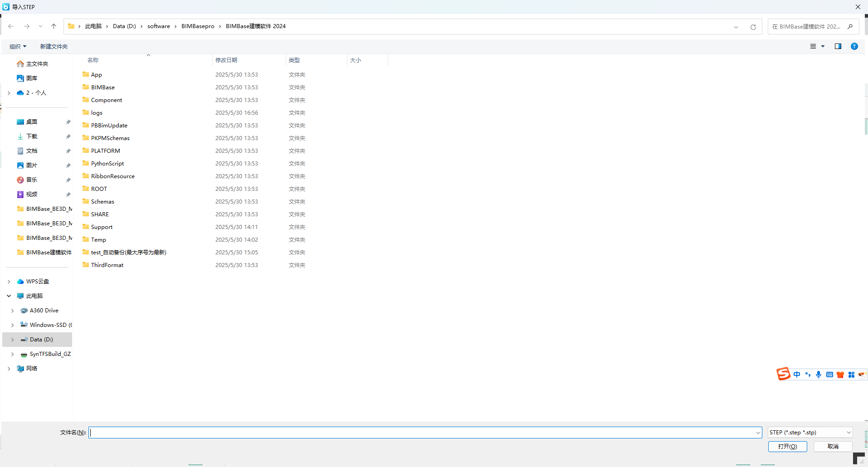Expand the Windows-SSD drive node
868x467 pixels.
(x=12, y=325)
